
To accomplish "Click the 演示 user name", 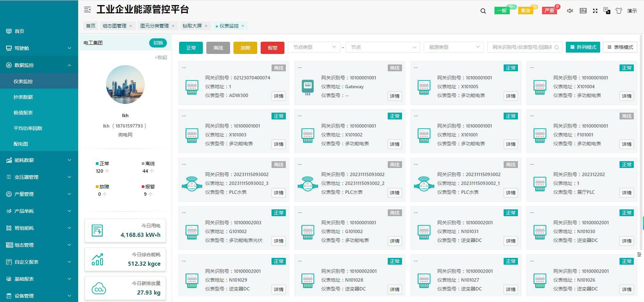I will [632, 11].
